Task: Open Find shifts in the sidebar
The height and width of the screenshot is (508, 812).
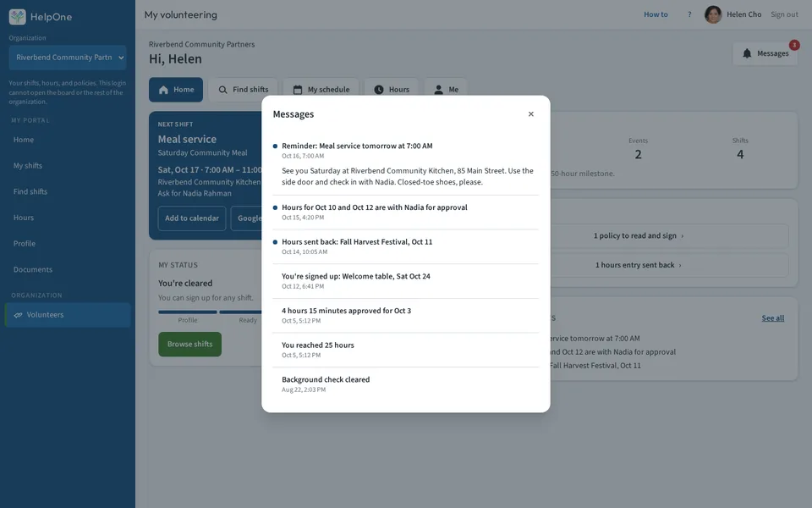Action: [68, 192]
